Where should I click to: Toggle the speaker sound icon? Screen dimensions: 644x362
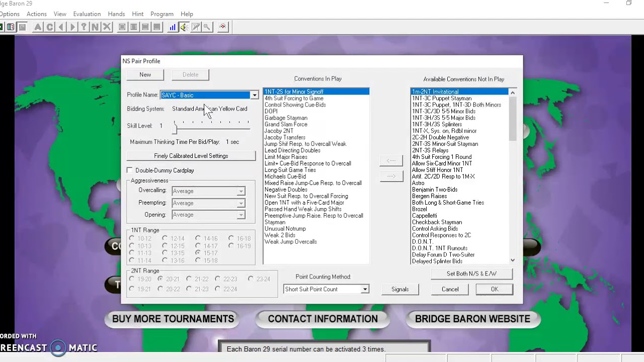(184, 27)
